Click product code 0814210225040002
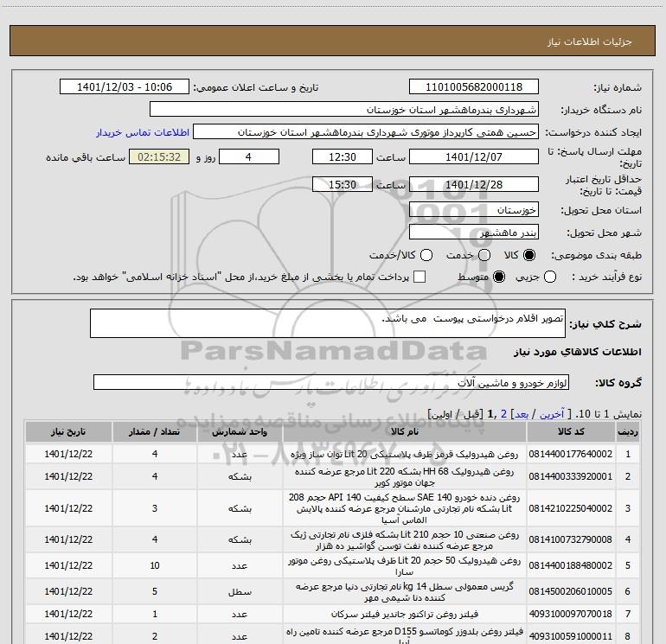666x644 pixels. [571, 508]
